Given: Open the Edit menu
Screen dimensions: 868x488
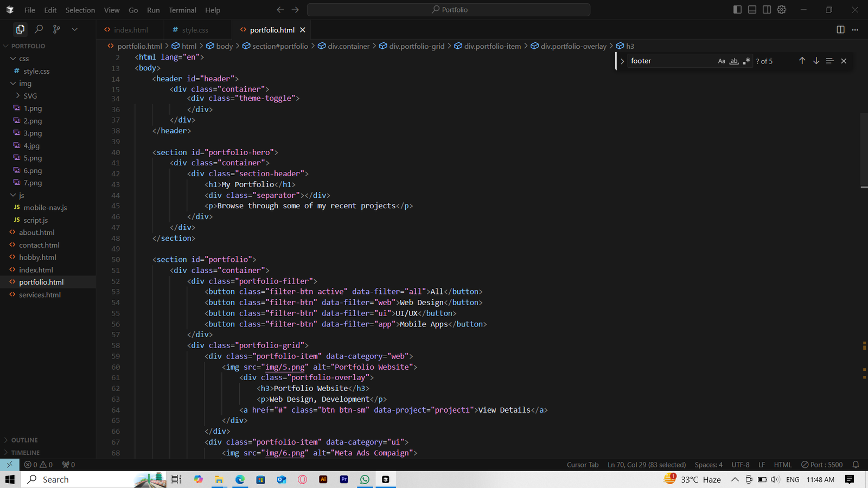Looking at the screenshot, I should pos(50,10).
